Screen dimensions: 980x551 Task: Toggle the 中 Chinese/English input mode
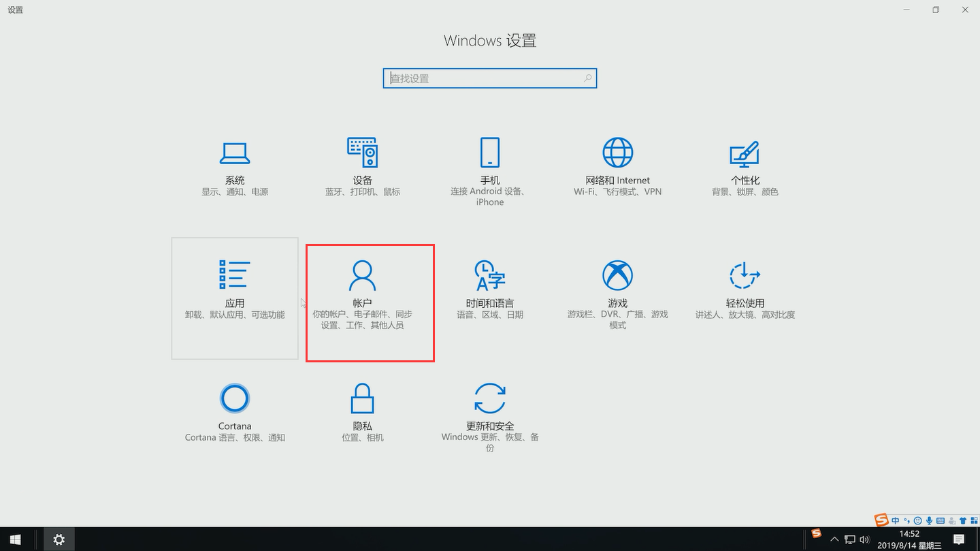[896, 520]
